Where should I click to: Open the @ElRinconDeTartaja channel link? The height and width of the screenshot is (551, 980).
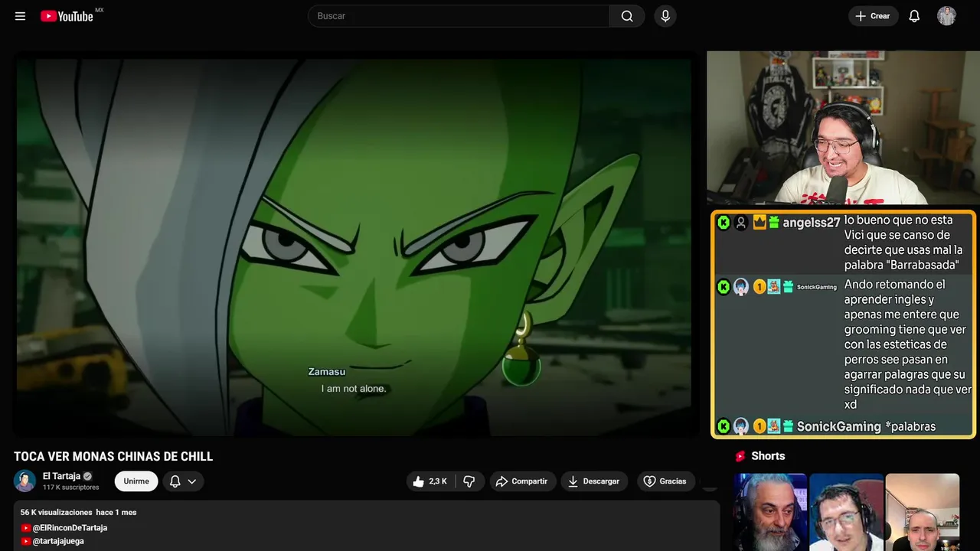click(70, 528)
